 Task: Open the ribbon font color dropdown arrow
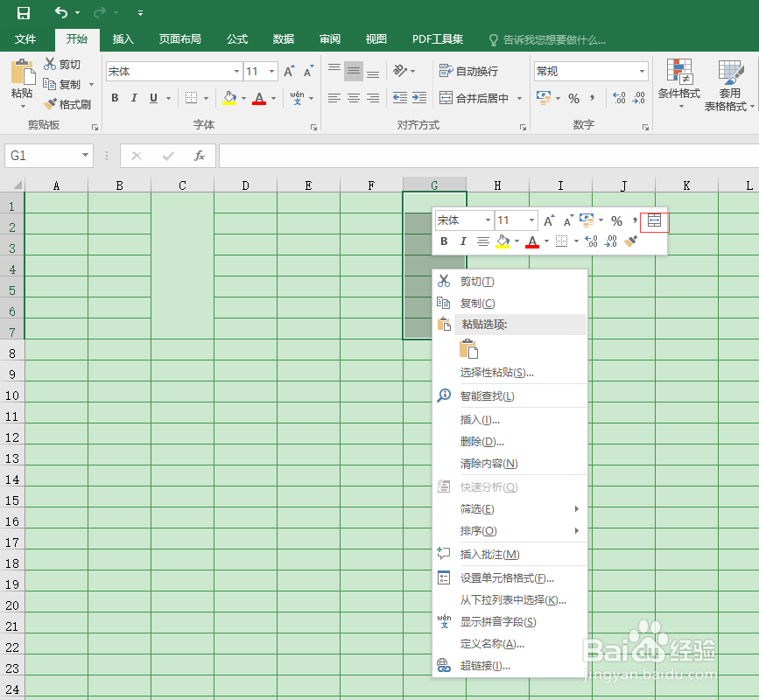[x=273, y=98]
